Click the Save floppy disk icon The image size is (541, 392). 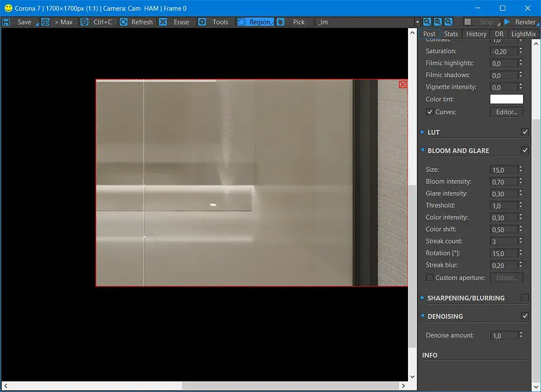pyautogui.click(x=6, y=22)
